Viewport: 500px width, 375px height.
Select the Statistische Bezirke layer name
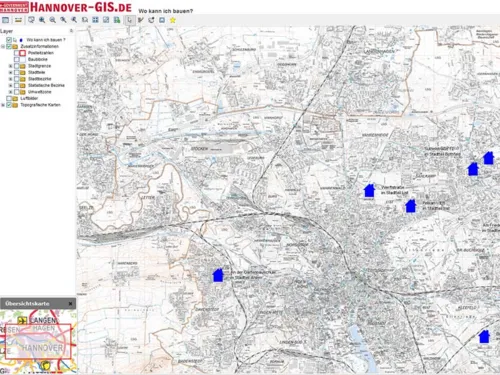(x=46, y=85)
